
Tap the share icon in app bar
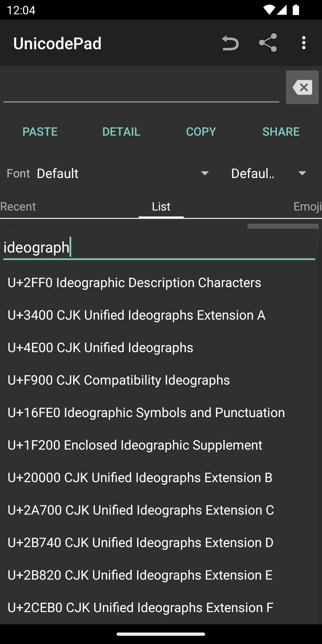[268, 43]
